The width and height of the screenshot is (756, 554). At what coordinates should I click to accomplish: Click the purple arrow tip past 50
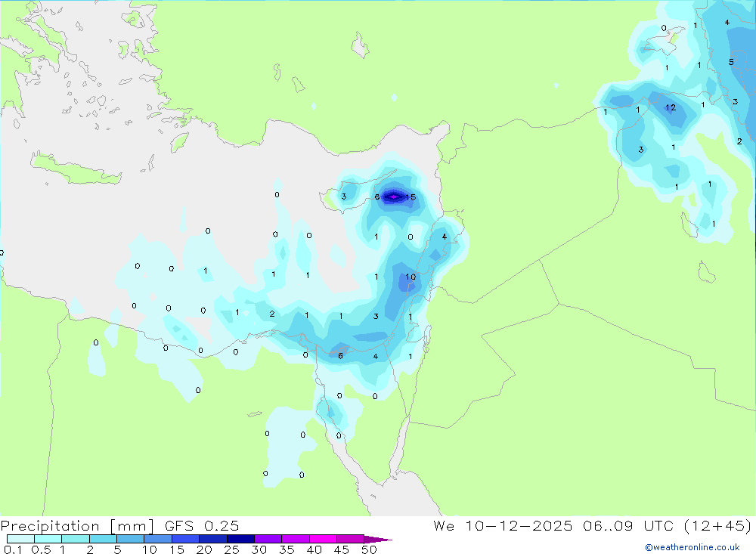pyautogui.click(x=377, y=540)
